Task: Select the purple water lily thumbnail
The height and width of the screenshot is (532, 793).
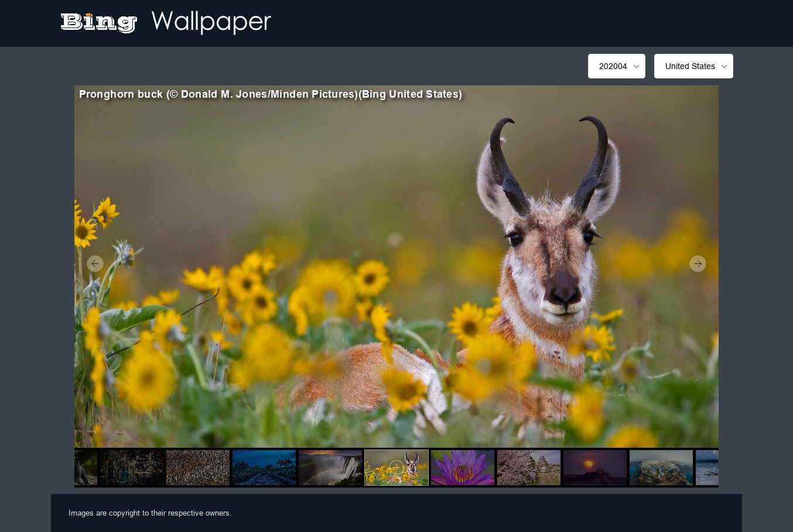Action: pyautogui.click(x=463, y=468)
